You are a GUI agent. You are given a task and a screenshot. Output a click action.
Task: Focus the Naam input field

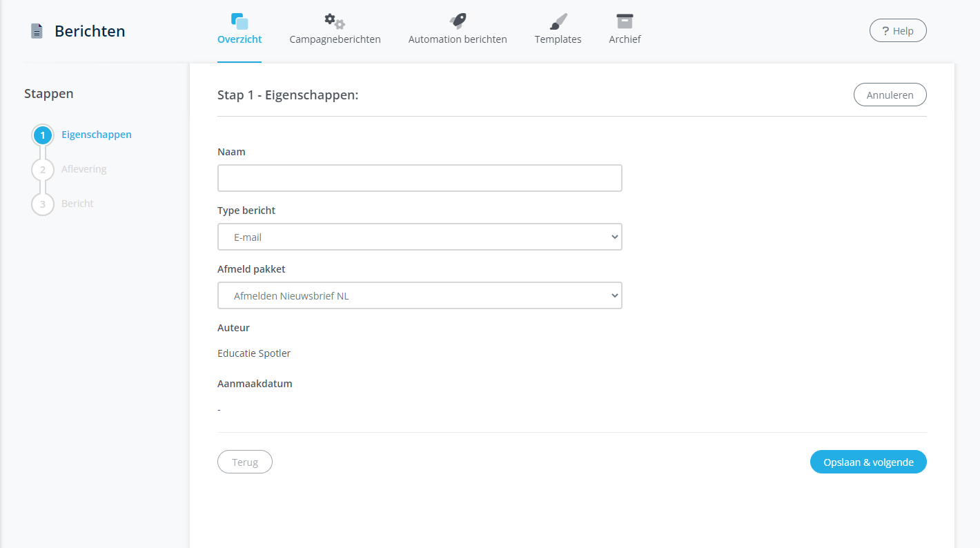pyautogui.click(x=420, y=178)
